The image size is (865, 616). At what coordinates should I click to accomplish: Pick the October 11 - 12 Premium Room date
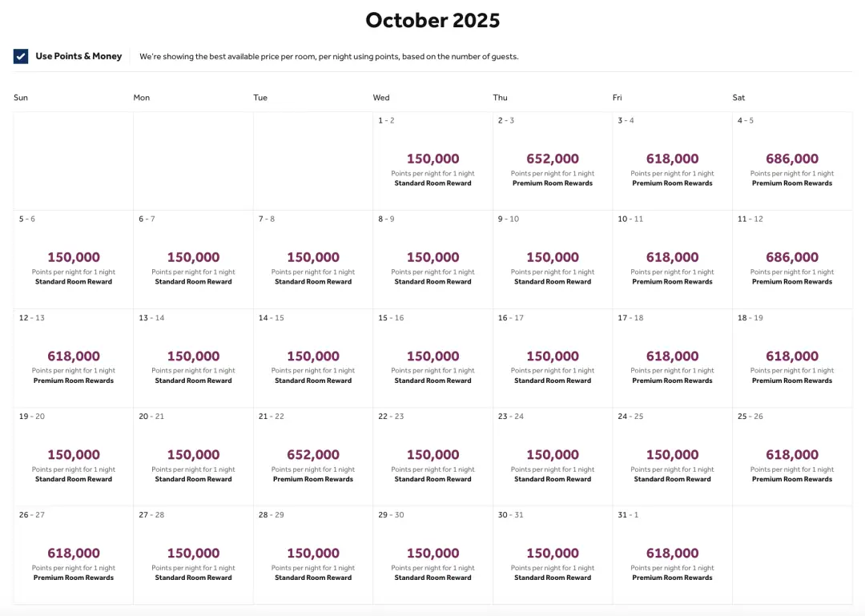point(792,260)
